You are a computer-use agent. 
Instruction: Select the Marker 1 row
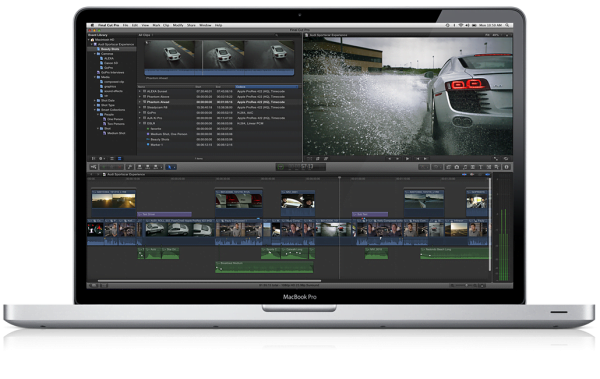218,145
